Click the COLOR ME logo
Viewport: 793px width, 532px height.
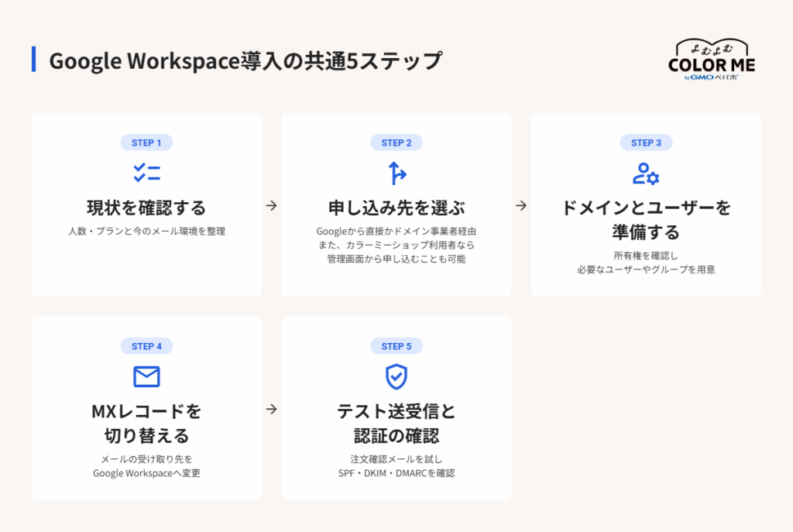tap(712, 60)
